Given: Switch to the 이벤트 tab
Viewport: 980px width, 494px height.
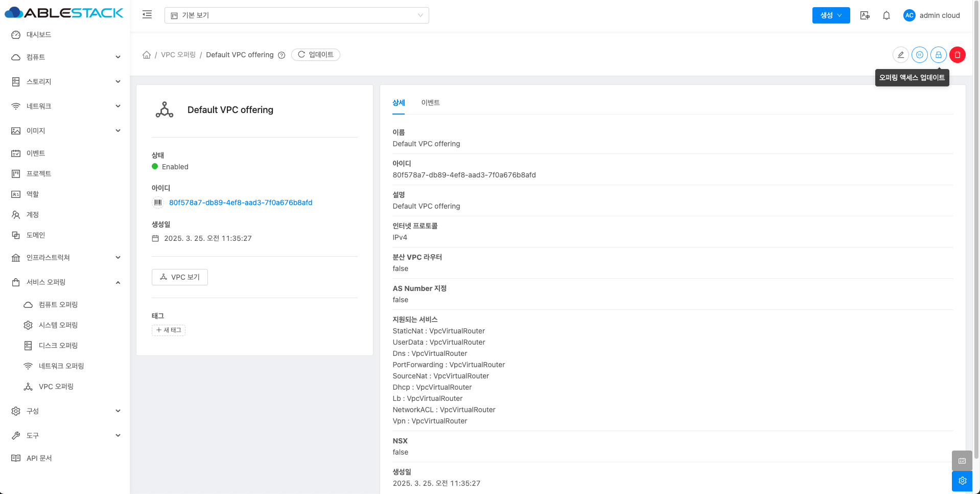Looking at the screenshot, I should [430, 103].
